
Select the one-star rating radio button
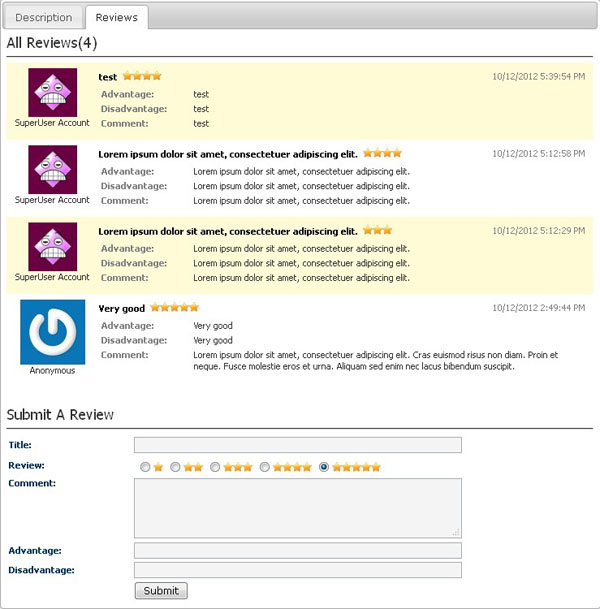click(145, 467)
